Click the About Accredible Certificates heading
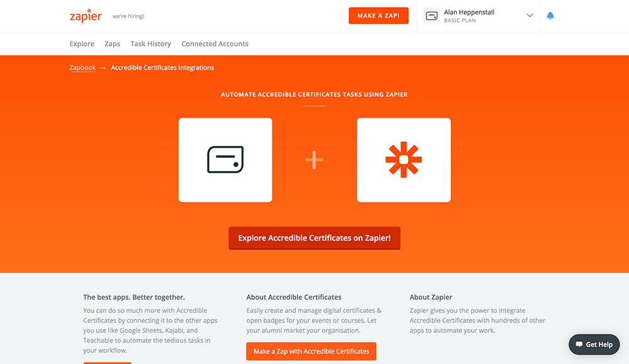629x364 pixels. coord(294,297)
